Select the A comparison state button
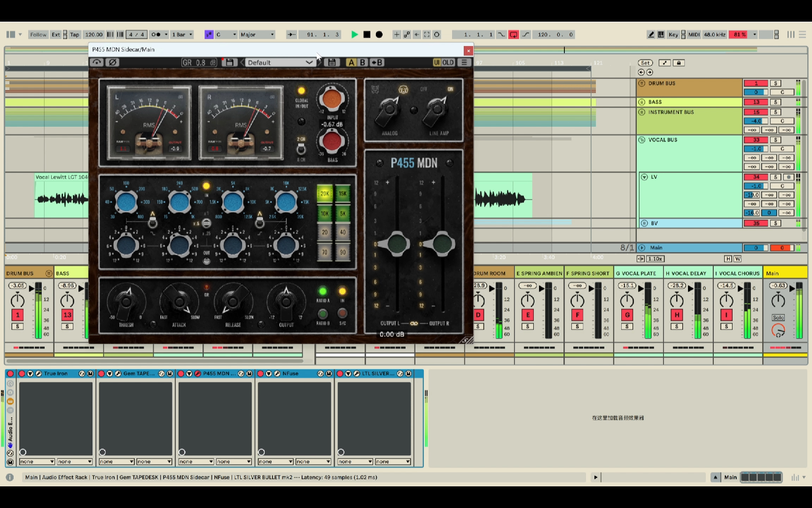This screenshot has height=508, width=812. (x=351, y=62)
